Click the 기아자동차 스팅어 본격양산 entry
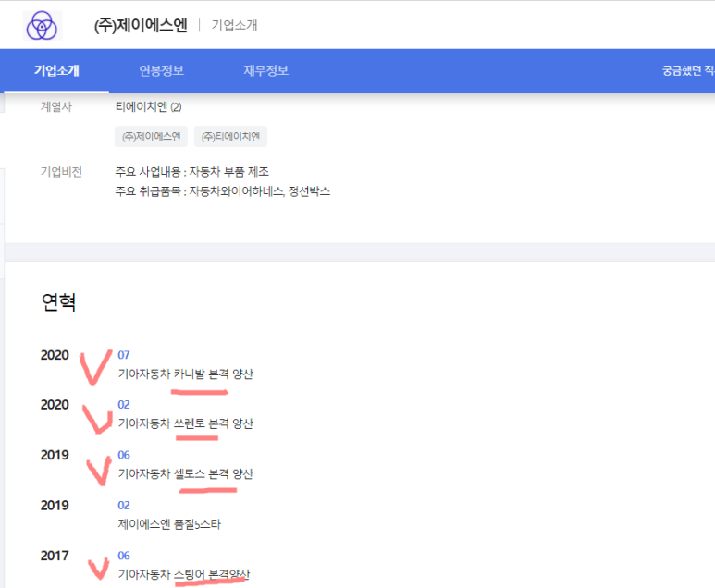The image size is (715, 588). tap(184, 574)
